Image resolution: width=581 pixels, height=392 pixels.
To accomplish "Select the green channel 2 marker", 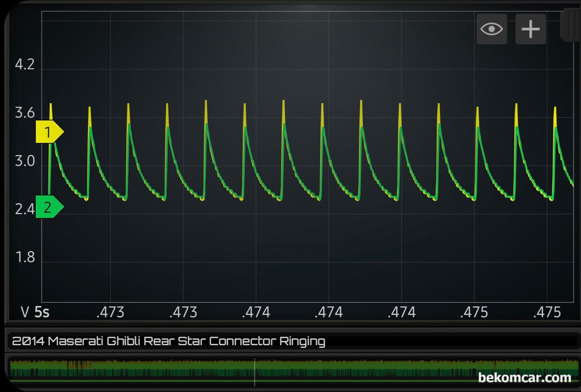I will click(49, 207).
